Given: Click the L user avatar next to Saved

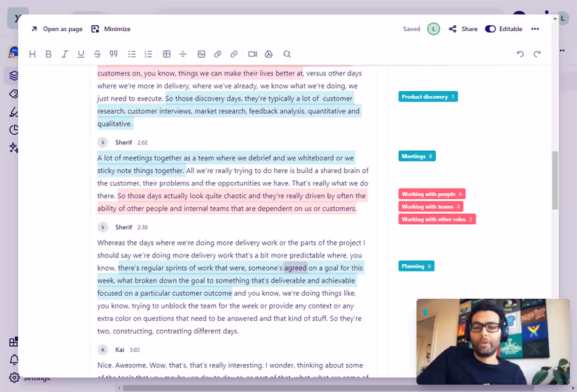Looking at the screenshot, I should pyautogui.click(x=433, y=29).
